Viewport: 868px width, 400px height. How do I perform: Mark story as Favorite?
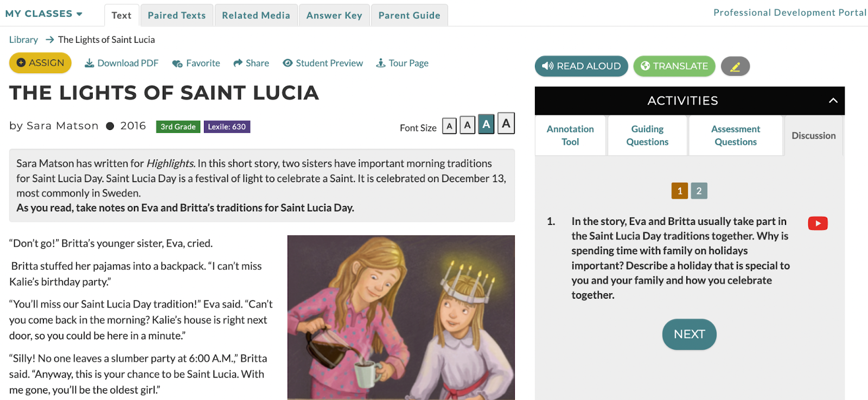click(196, 63)
